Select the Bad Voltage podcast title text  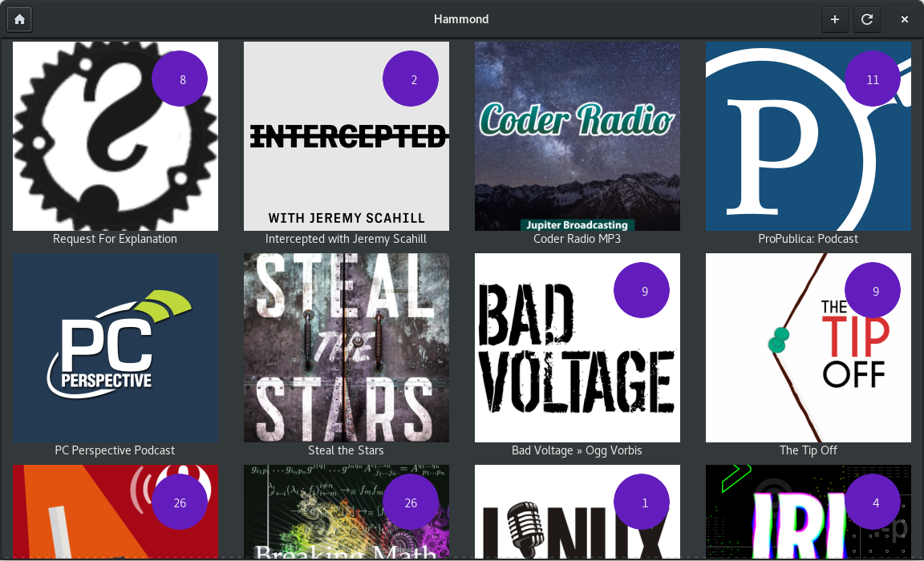[x=577, y=450]
